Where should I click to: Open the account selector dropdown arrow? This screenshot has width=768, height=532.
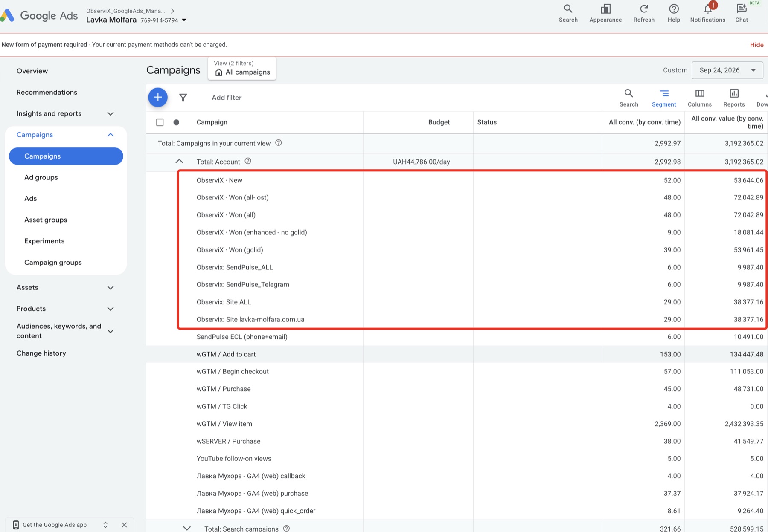184,20
